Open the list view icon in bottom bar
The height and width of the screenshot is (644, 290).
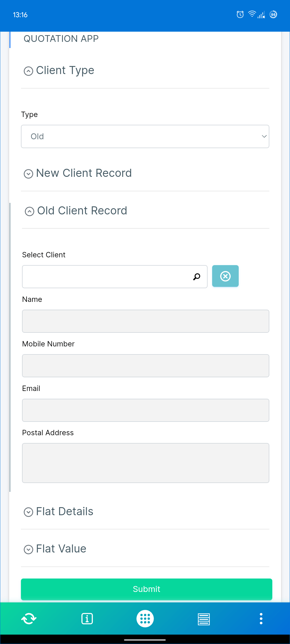(204, 619)
